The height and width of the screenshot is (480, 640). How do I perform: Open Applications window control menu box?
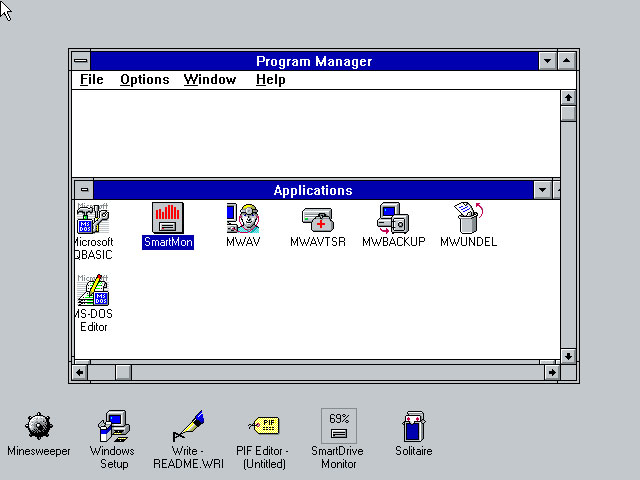[x=84, y=190]
